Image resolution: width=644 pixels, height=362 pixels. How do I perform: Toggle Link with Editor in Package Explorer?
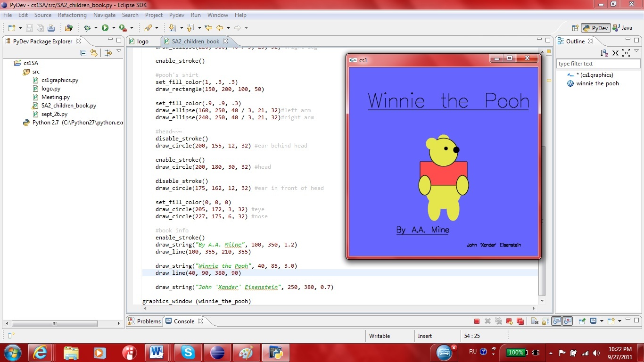pyautogui.click(x=94, y=53)
